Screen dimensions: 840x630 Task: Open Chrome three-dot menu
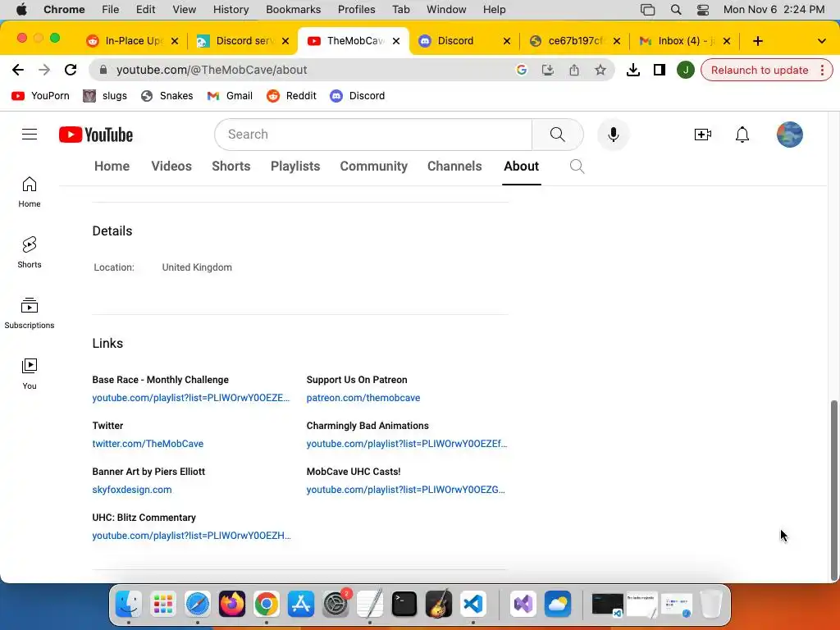[x=822, y=70]
